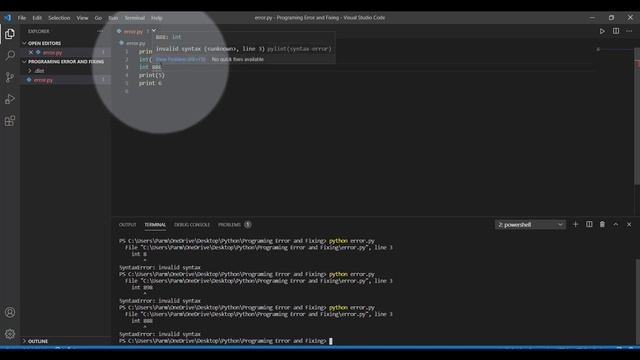Image resolution: width=640 pixels, height=360 pixels.
Task: Open the Help menu
Action: 157,18
